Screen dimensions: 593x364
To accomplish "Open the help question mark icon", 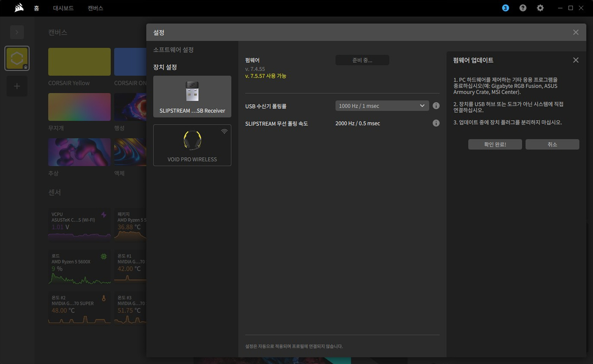I will point(523,8).
